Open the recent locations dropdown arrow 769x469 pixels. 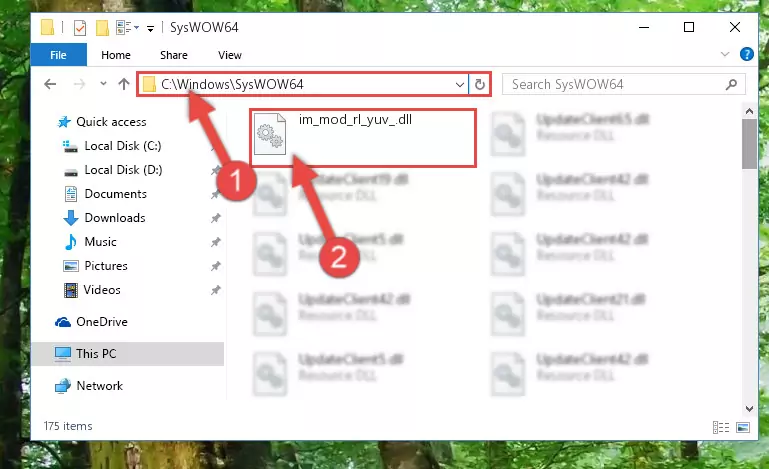pyautogui.click(x=103, y=84)
